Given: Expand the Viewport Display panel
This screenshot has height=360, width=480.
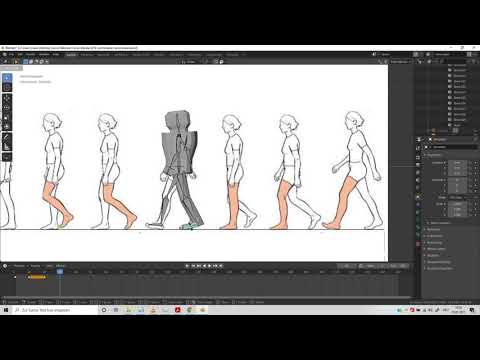Looking at the screenshot, I should [438, 262].
